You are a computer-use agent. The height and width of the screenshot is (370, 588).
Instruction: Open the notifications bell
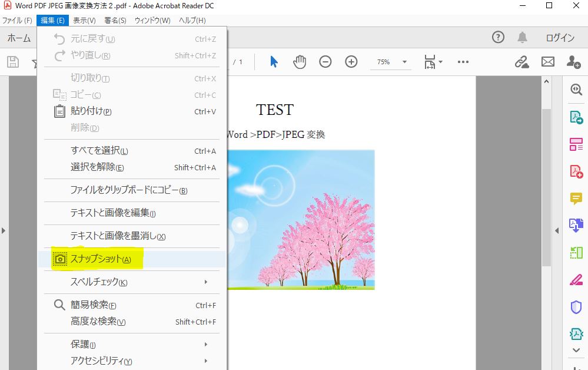[x=523, y=37]
